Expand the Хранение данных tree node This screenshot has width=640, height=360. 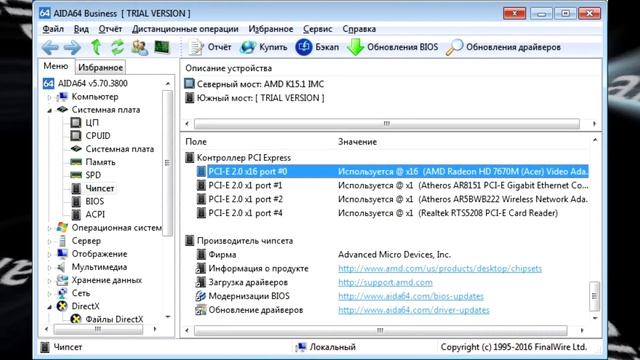click(49, 280)
